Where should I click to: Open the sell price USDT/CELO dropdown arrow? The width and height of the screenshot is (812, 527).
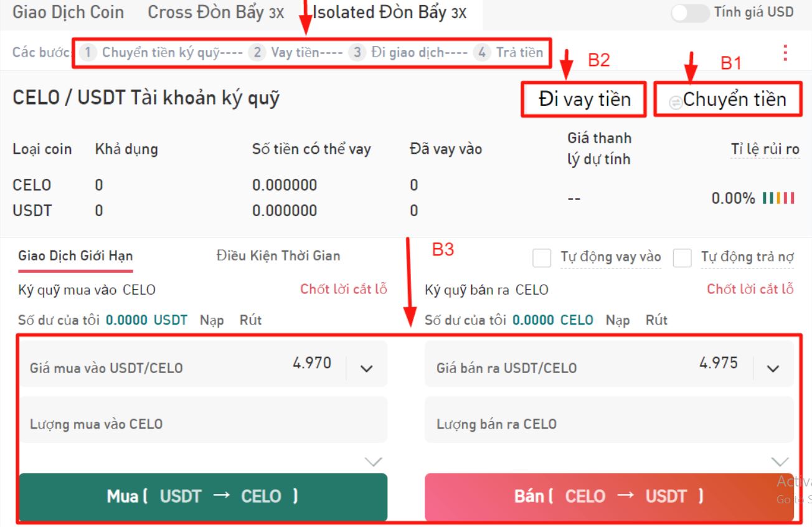click(x=773, y=368)
